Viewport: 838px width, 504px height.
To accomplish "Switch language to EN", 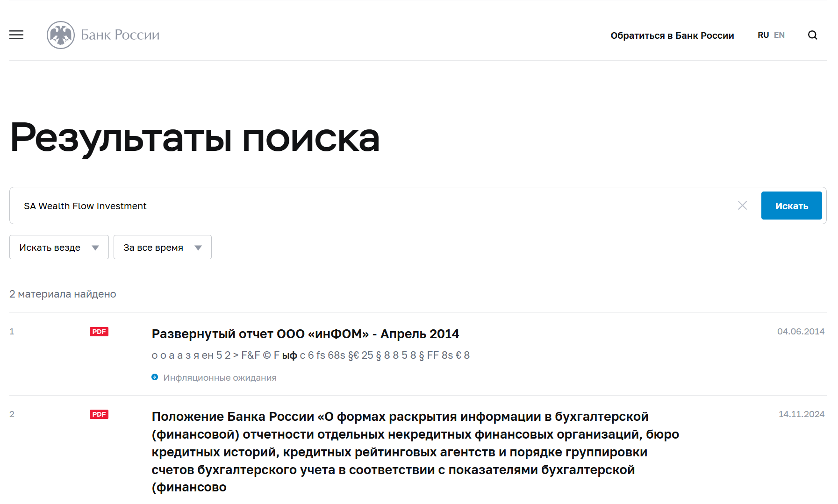I will point(779,35).
